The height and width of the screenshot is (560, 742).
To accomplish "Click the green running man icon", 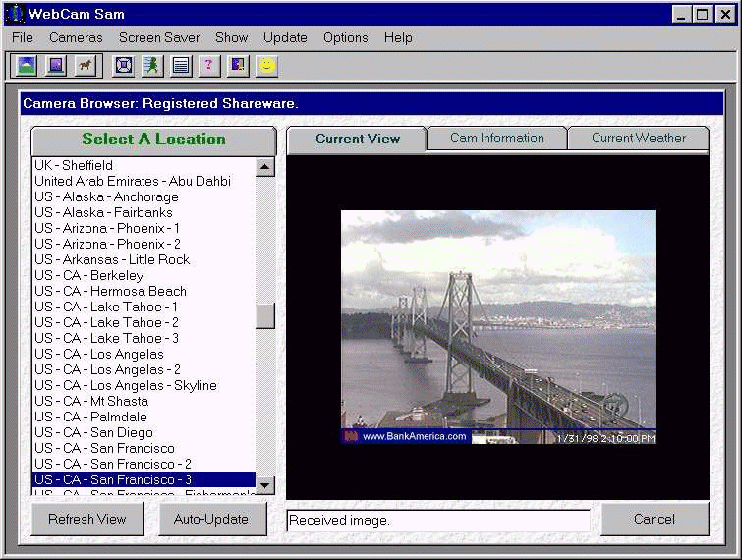I will [151, 66].
